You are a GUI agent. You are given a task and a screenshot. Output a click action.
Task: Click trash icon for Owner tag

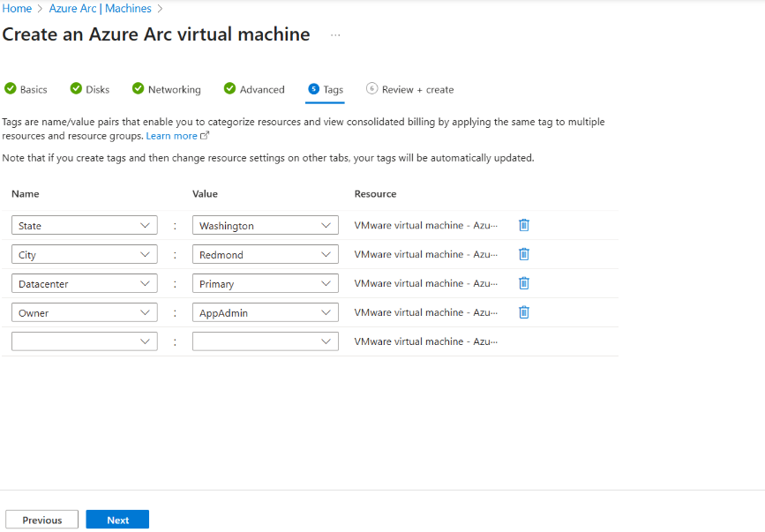click(x=523, y=312)
